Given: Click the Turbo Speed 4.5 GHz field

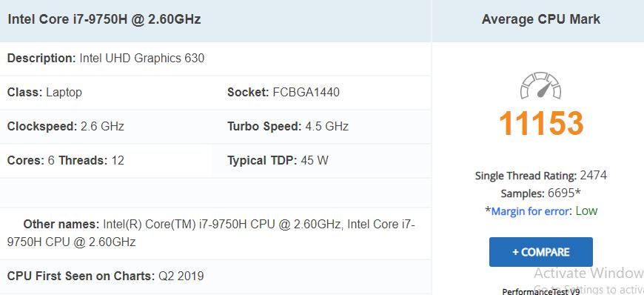Looking at the screenshot, I should coord(288,126).
